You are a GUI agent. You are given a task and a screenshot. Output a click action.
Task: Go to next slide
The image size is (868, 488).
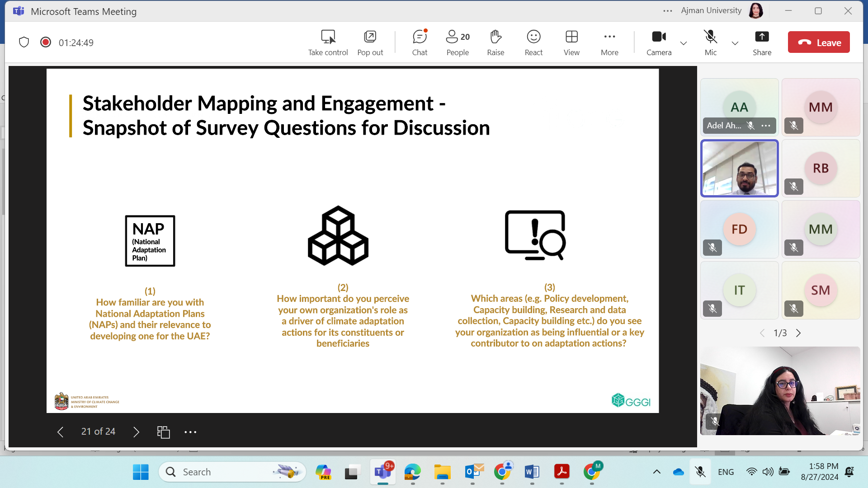tap(136, 432)
